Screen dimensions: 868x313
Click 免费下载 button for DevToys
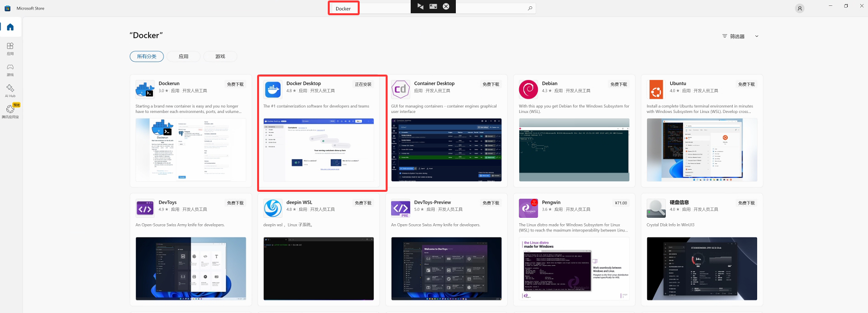[236, 203]
